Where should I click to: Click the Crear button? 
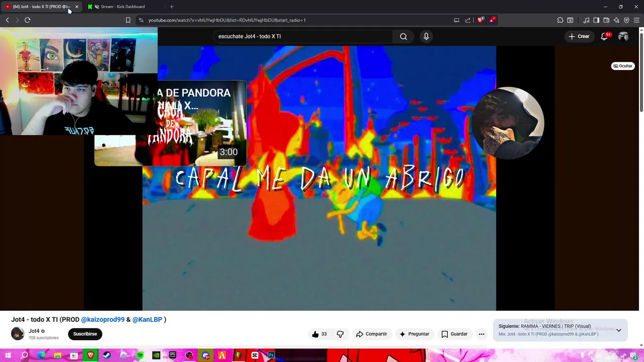point(579,36)
